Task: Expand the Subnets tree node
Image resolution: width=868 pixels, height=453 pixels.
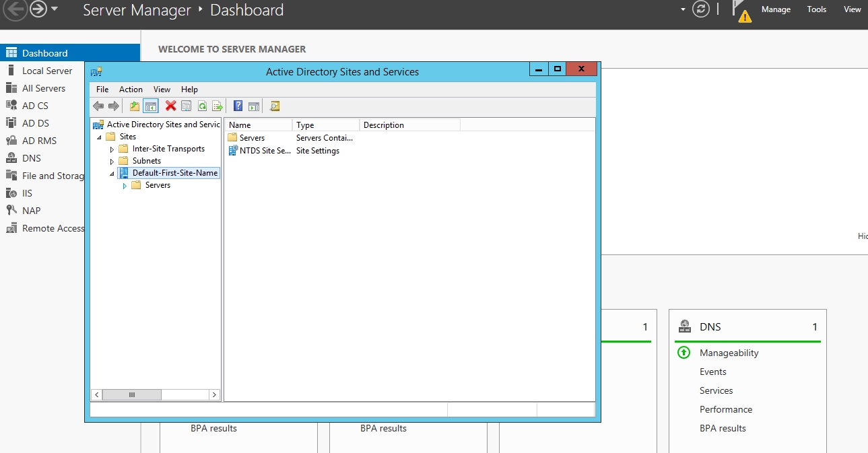Action: (x=112, y=162)
